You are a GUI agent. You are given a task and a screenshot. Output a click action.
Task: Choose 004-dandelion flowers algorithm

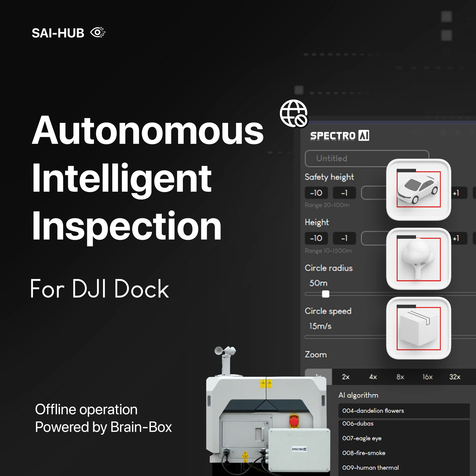(x=404, y=411)
